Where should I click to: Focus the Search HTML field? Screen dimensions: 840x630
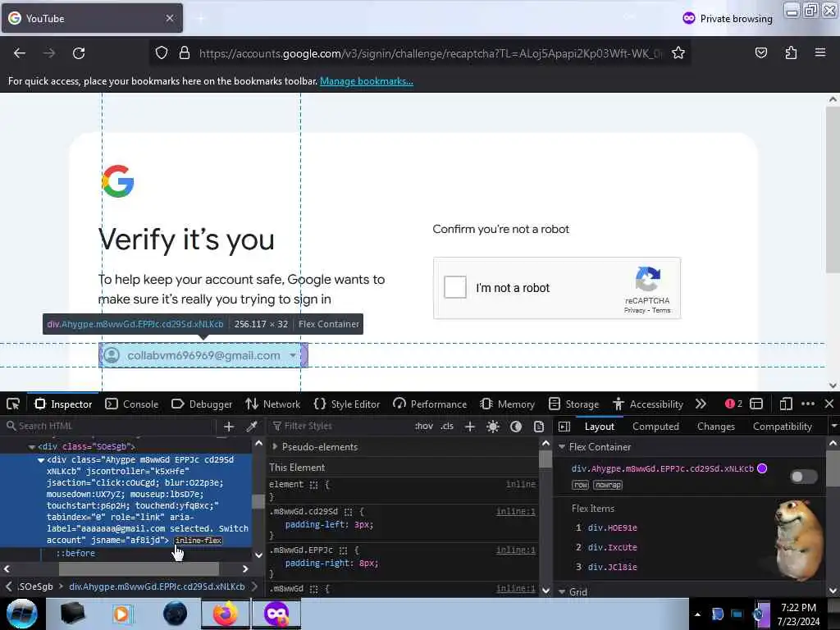(x=108, y=427)
